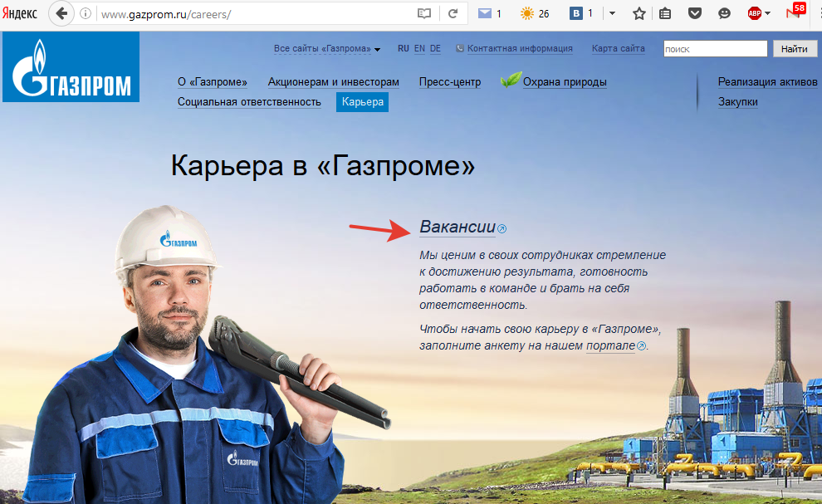Open the bookmarks list icon
The width and height of the screenshot is (822, 504).
point(665,13)
